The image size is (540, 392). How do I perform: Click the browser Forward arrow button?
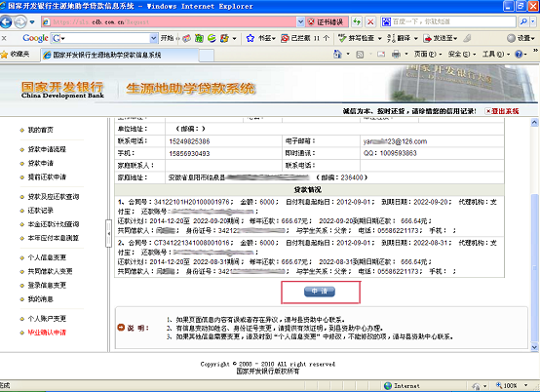click(x=20, y=22)
